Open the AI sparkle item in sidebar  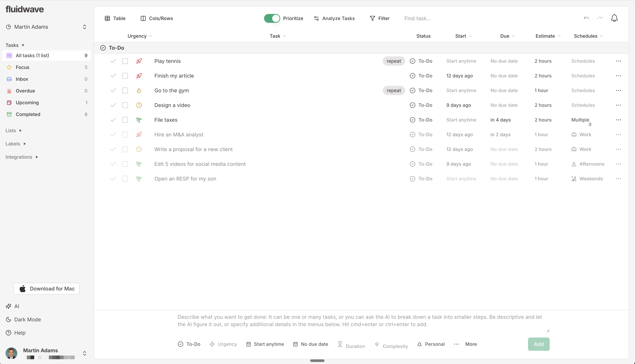click(x=13, y=306)
